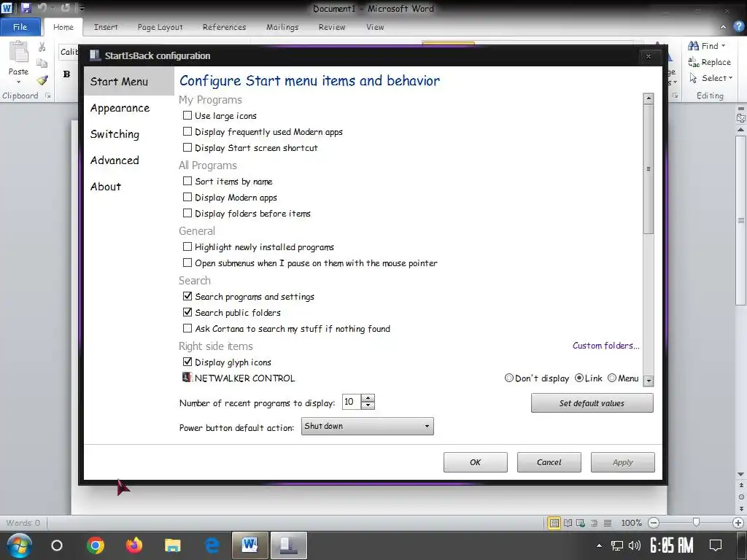Enable Display Start screen shortcut checkbox
The height and width of the screenshot is (560, 747).
187,147
